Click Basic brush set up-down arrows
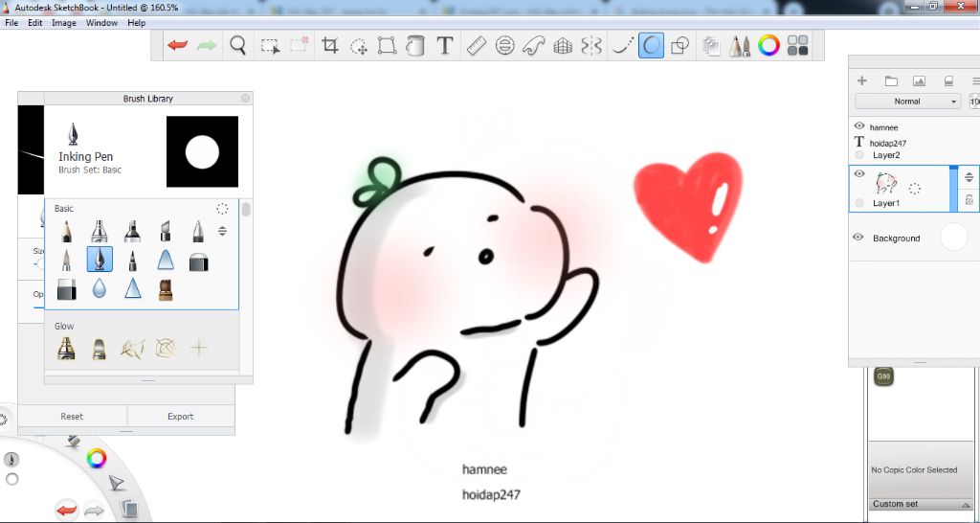 (x=222, y=231)
